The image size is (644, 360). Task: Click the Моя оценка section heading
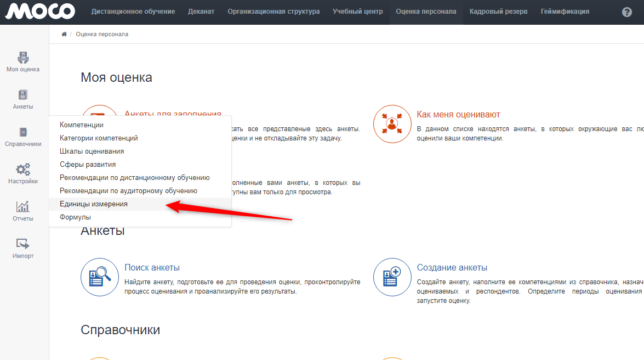[116, 77]
